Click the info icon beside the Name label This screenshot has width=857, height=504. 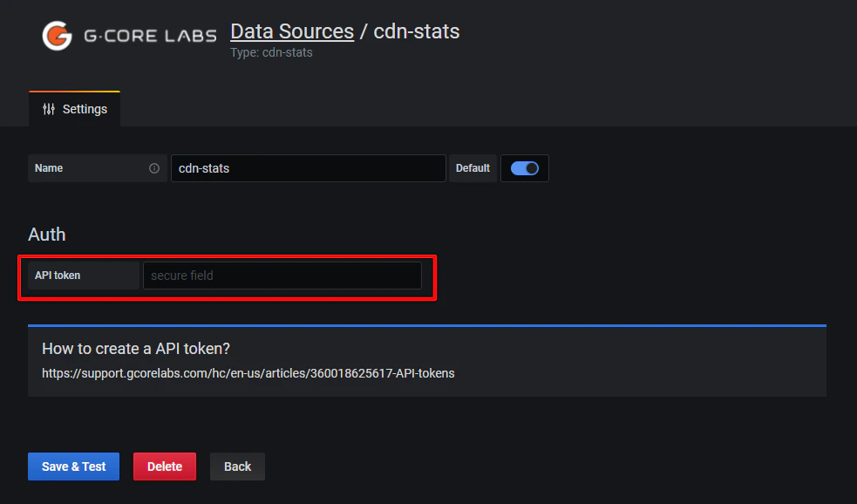pos(154,168)
